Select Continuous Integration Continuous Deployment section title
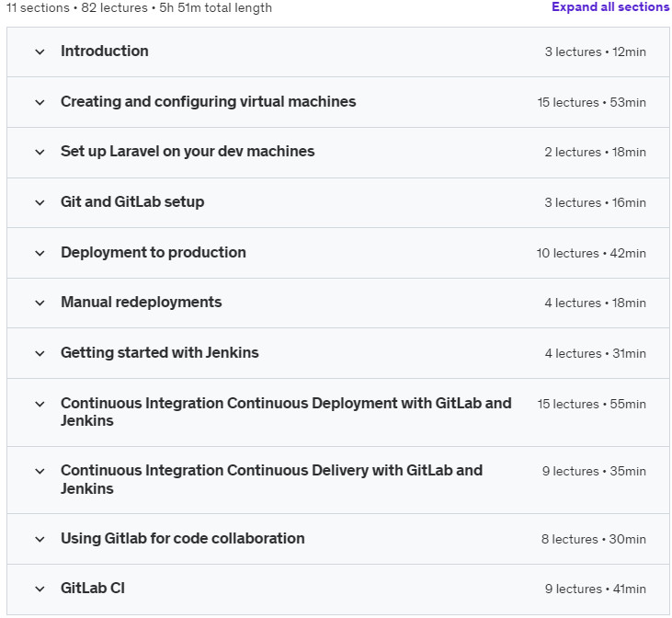672x618 pixels. pos(286,412)
